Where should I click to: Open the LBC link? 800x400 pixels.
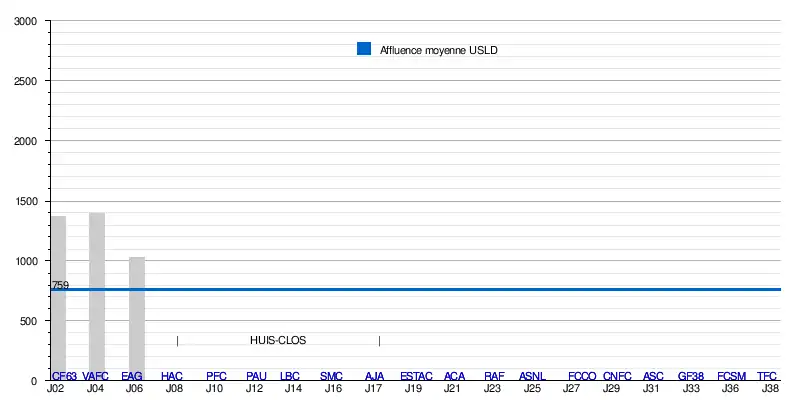(290, 376)
